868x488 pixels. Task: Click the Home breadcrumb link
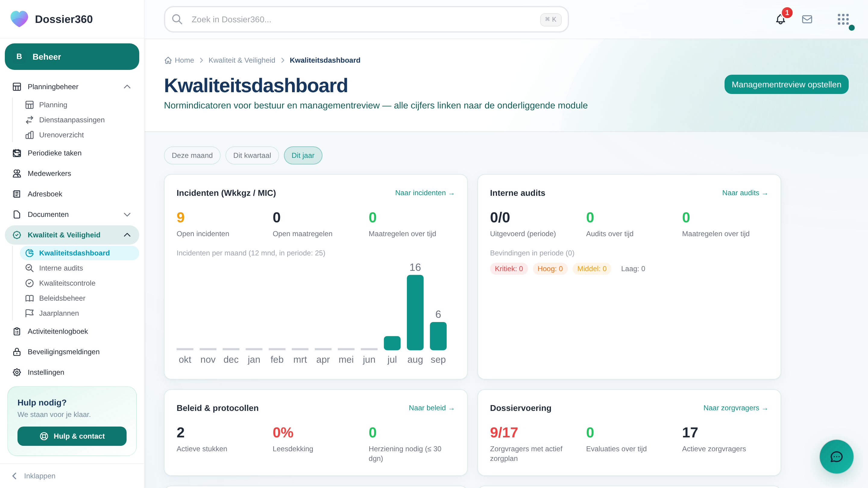tap(184, 60)
